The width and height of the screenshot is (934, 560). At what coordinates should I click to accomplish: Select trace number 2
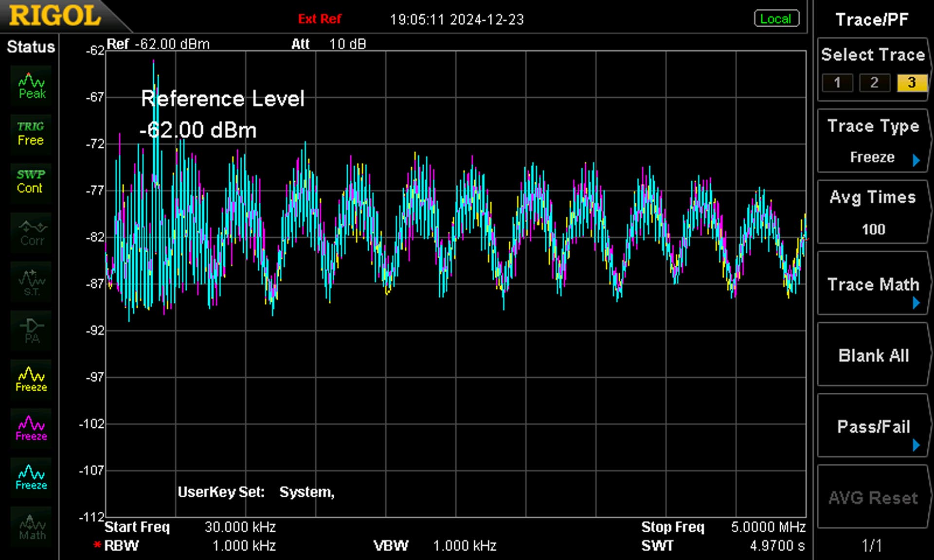coord(874,83)
